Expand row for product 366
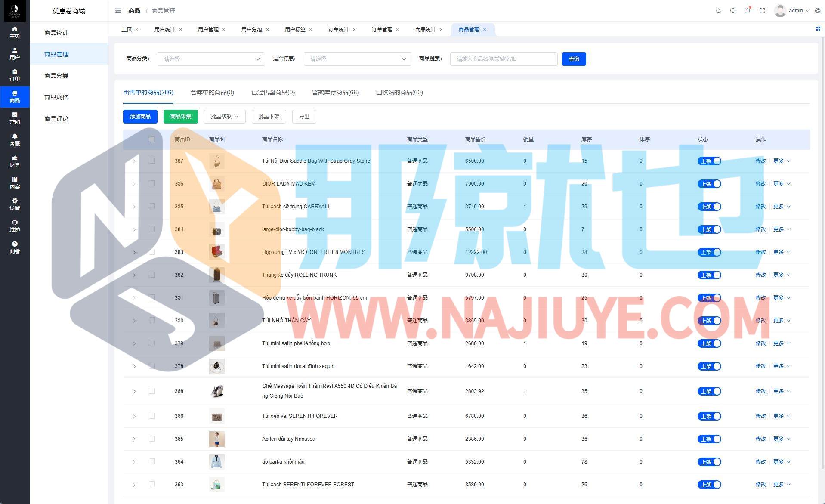This screenshot has width=825, height=504. click(134, 416)
